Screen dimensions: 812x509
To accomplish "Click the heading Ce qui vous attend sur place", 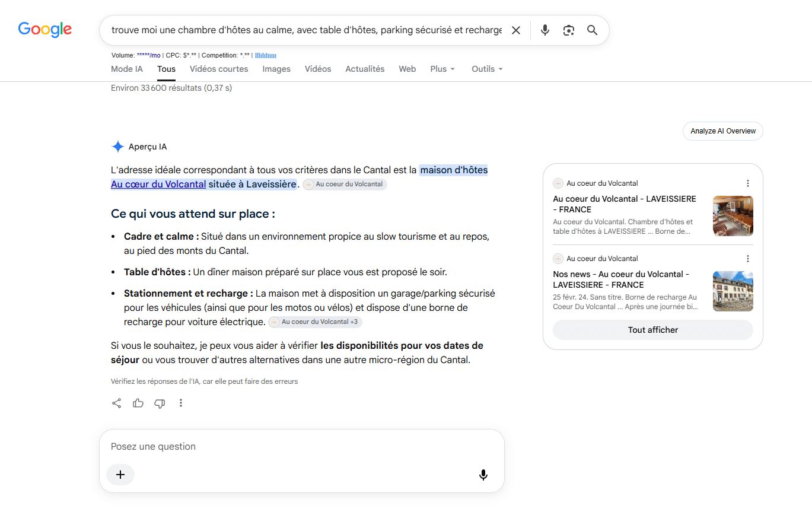I will tap(193, 214).
